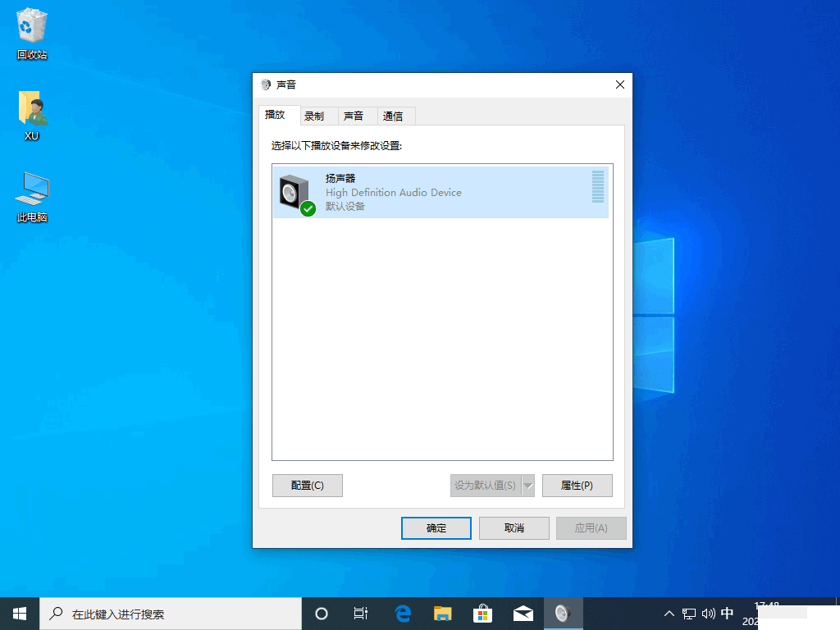Click the green default device check mark

click(307, 209)
